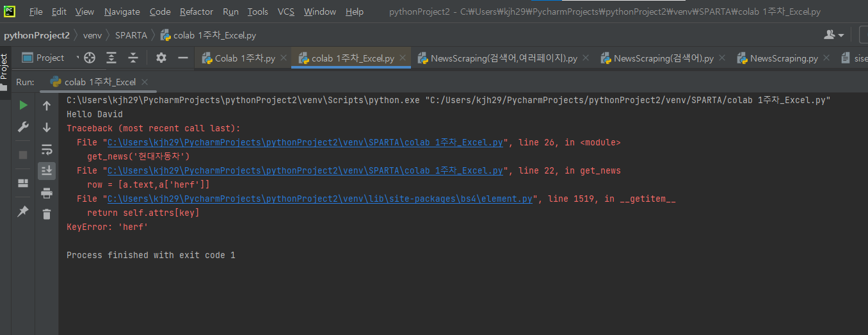Viewport: 868px width, 335px height.
Task: Select pythonProject2 breadcrumb
Action: pos(36,35)
